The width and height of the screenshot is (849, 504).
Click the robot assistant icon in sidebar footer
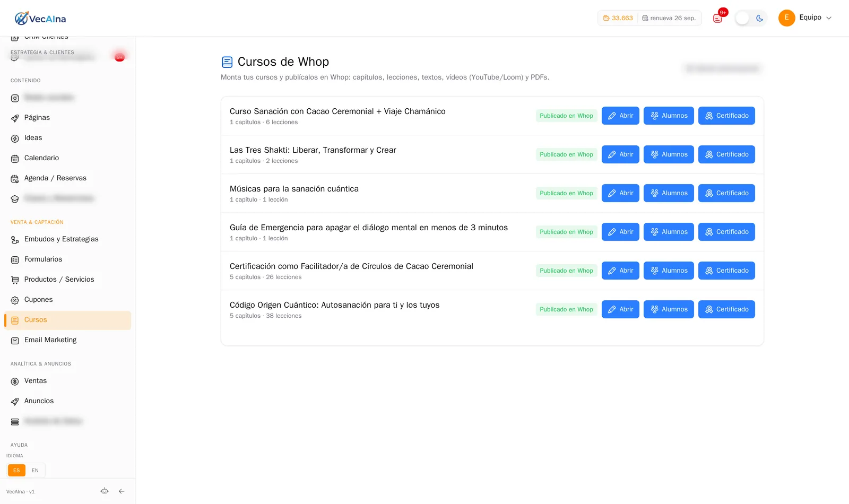105,491
